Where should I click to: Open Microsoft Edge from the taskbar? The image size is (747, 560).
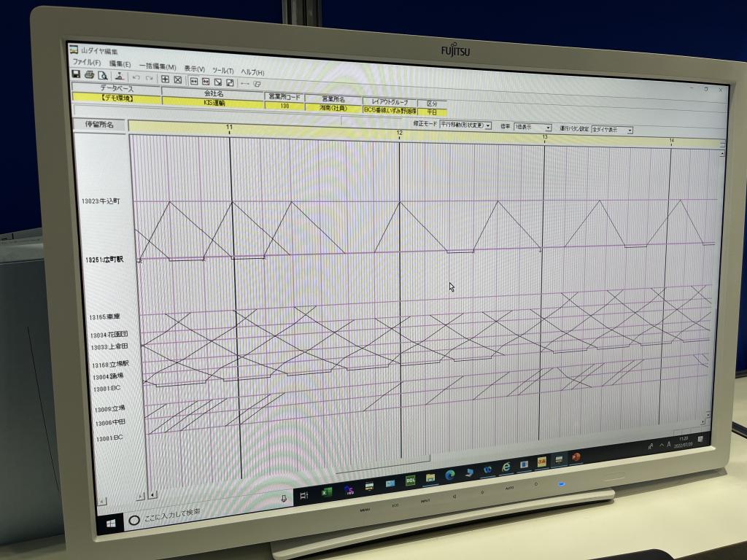449,475
